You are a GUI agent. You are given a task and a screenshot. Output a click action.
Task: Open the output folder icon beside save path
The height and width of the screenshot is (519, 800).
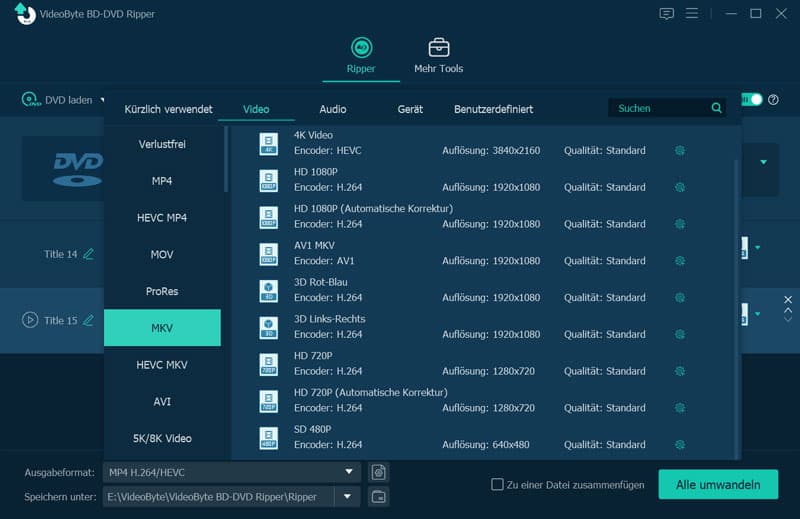[378, 496]
